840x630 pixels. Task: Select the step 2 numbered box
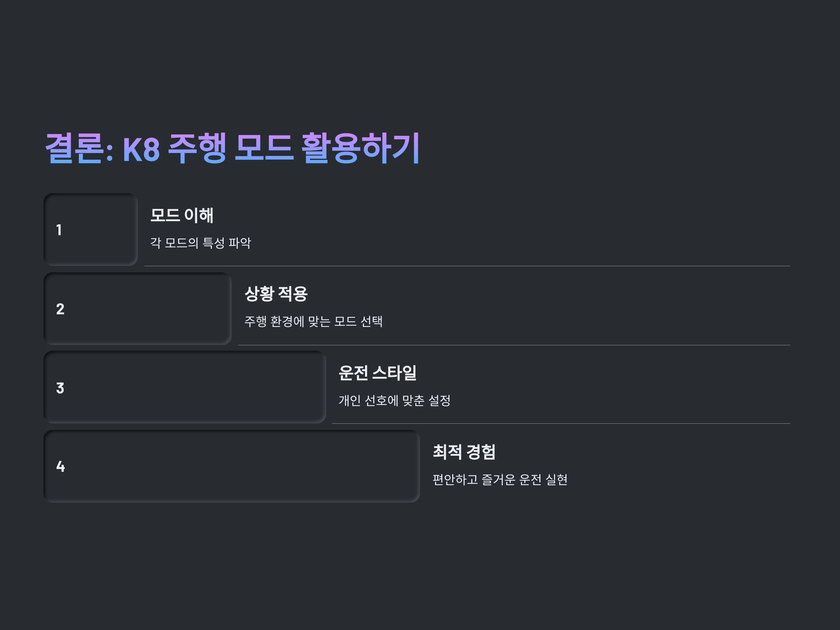(x=138, y=309)
